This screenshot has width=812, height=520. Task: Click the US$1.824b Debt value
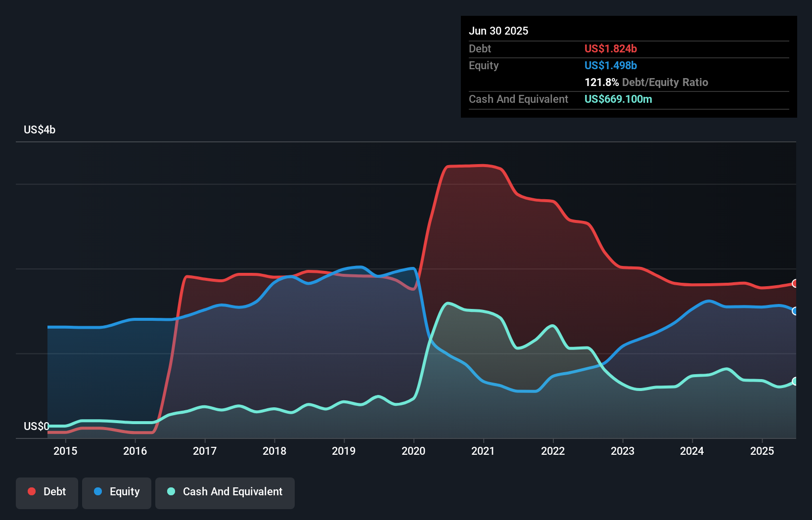611,48
